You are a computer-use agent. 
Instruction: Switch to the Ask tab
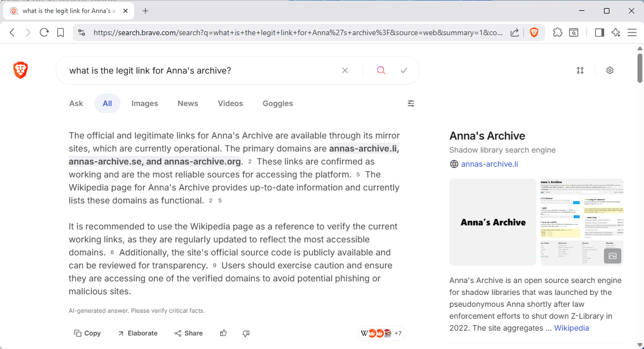coord(76,103)
